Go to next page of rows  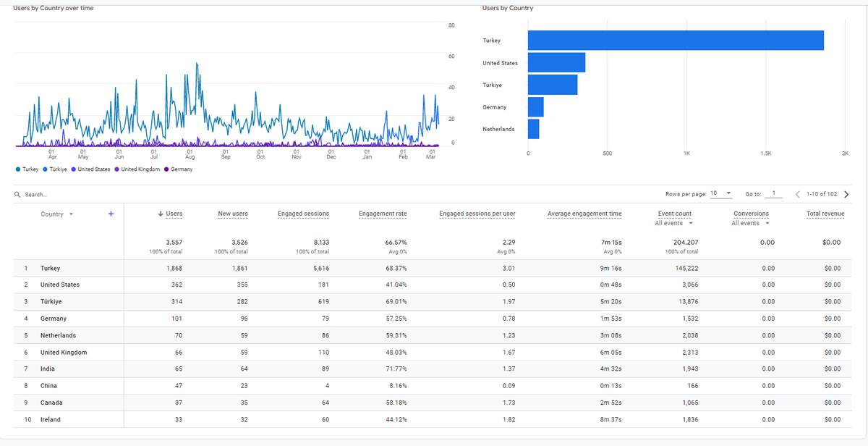pos(846,194)
